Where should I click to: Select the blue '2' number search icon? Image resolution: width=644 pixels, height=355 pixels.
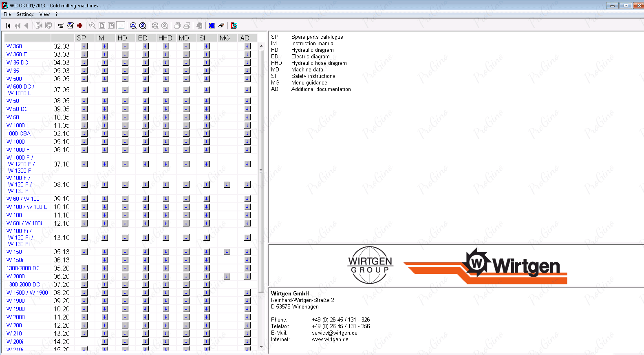pyautogui.click(x=143, y=26)
